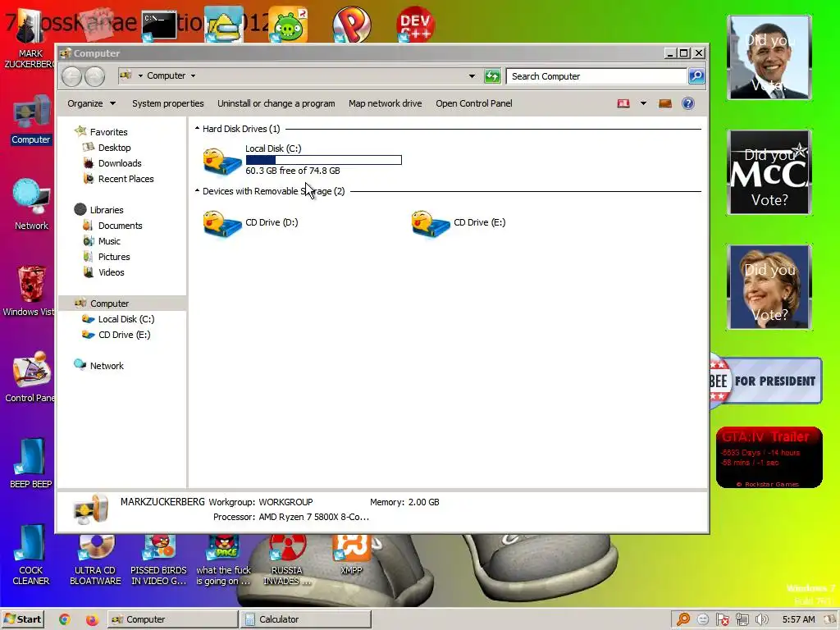
Task: Click the Hillary vote gadget
Action: click(769, 287)
